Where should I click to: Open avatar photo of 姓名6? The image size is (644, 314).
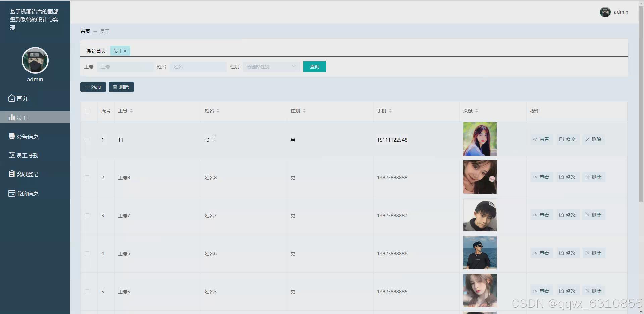tap(480, 253)
